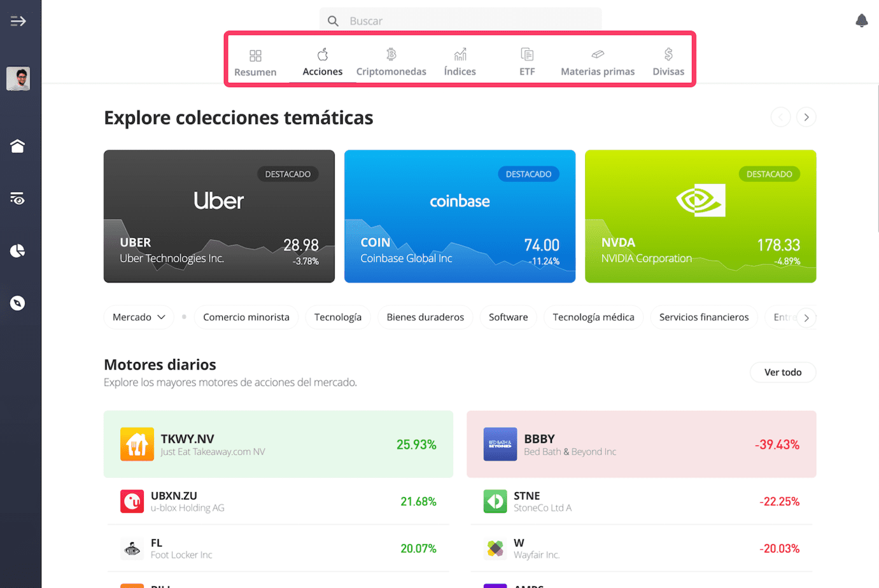
Task: Click the Divisas dollar sign icon
Action: (x=668, y=54)
